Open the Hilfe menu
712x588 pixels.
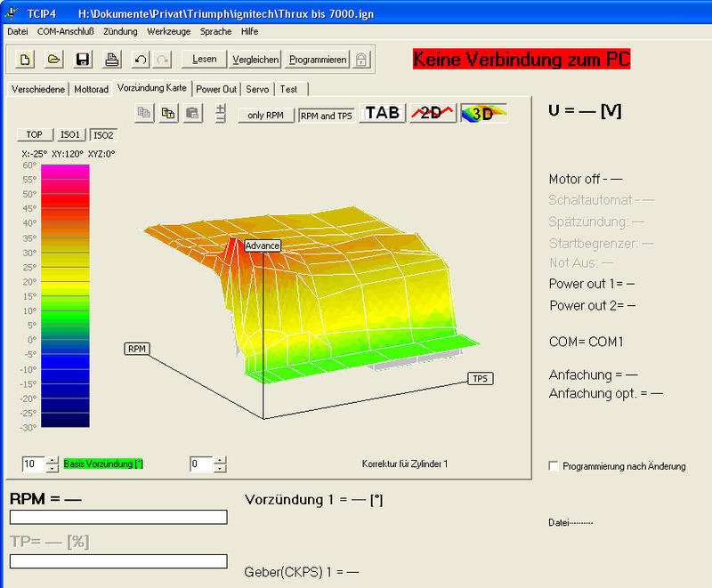[250, 31]
